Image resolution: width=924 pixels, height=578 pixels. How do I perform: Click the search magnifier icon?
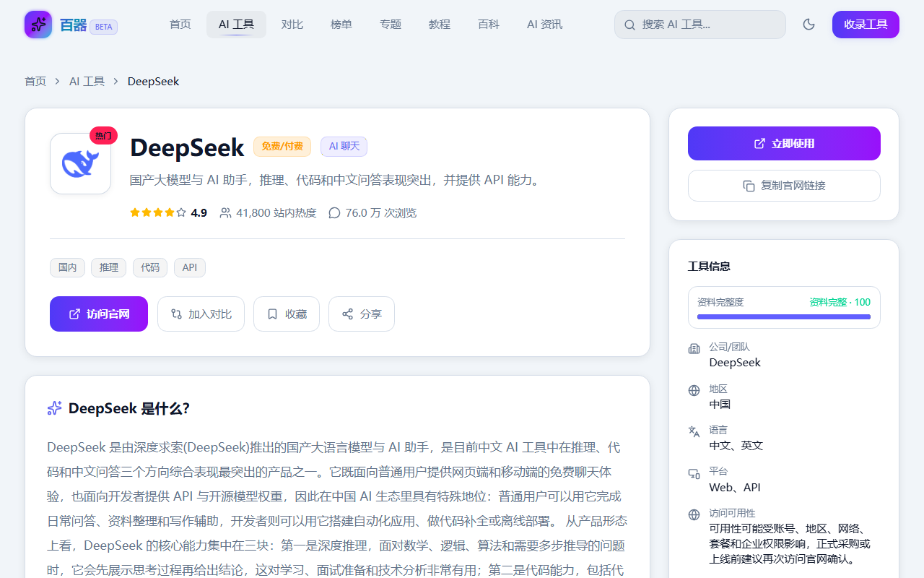pos(629,25)
